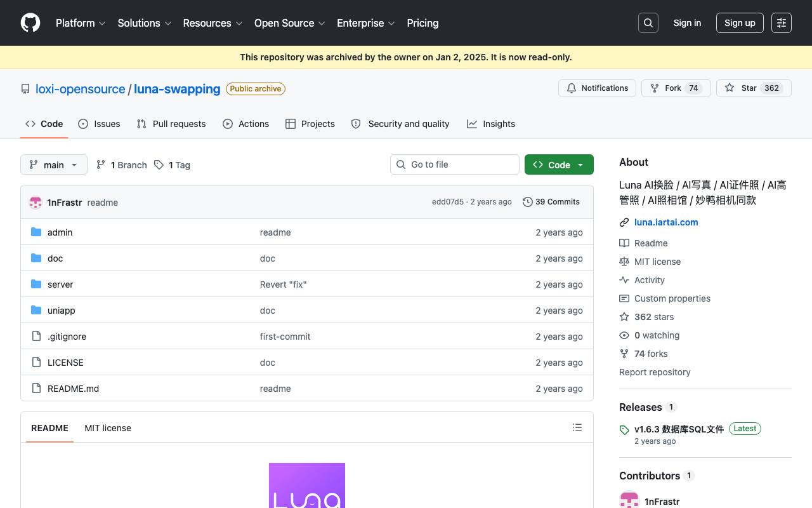The width and height of the screenshot is (812, 508).
Task: Expand the Resources menu
Action: (x=213, y=23)
